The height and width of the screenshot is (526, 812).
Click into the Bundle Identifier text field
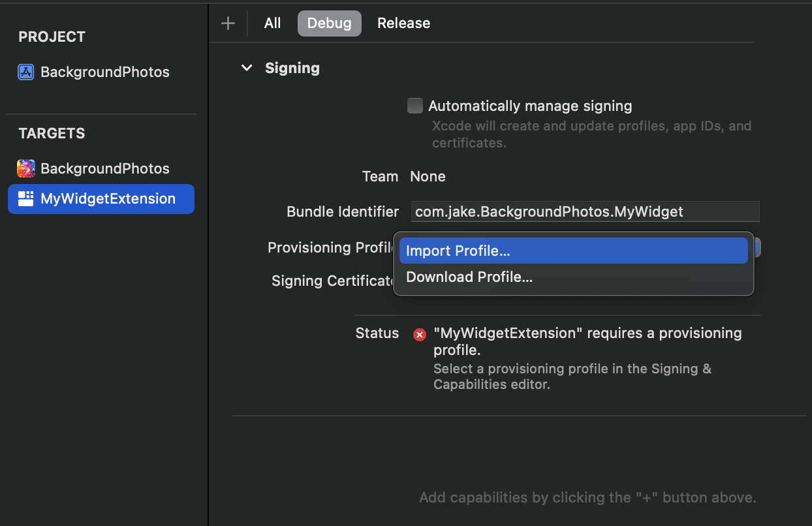(585, 211)
